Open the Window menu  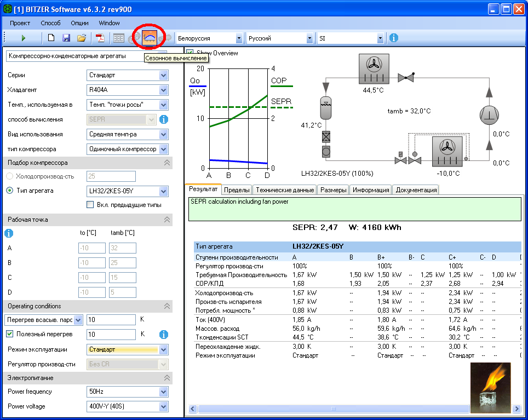click(109, 23)
